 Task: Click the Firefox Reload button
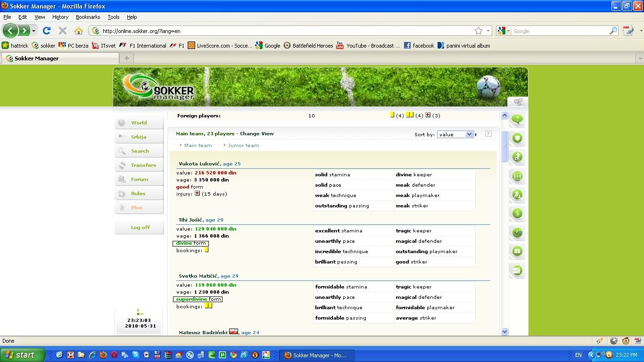coord(46,31)
